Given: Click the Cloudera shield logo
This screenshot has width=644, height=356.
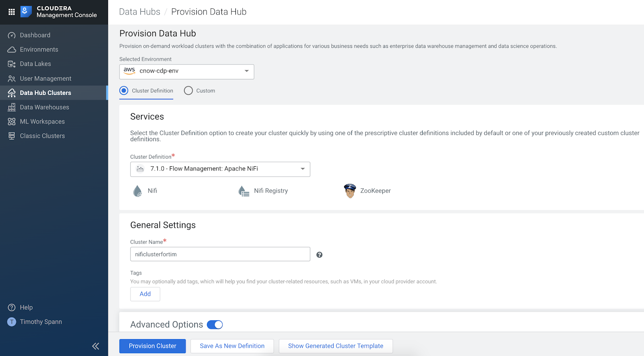Looking at the screenshot, I should (x=25, y=12).
